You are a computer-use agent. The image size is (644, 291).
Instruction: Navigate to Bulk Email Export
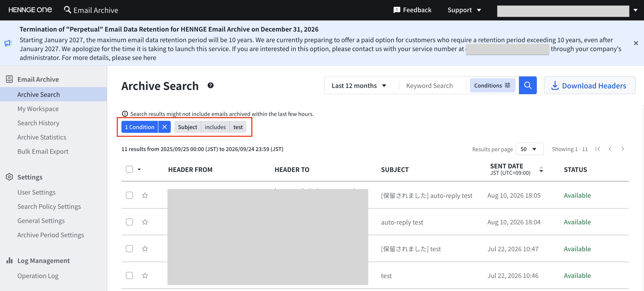(43, 151)
